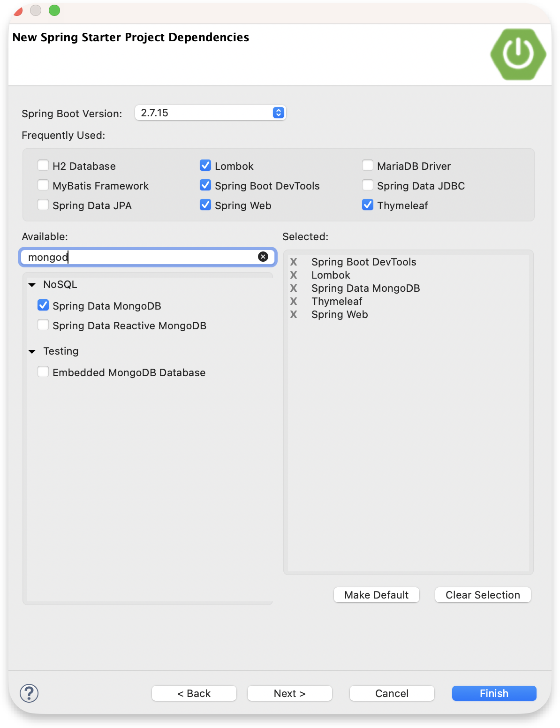Open the Spring Boot Version dropdown
560x728 pixels.
tap(210, 113)
